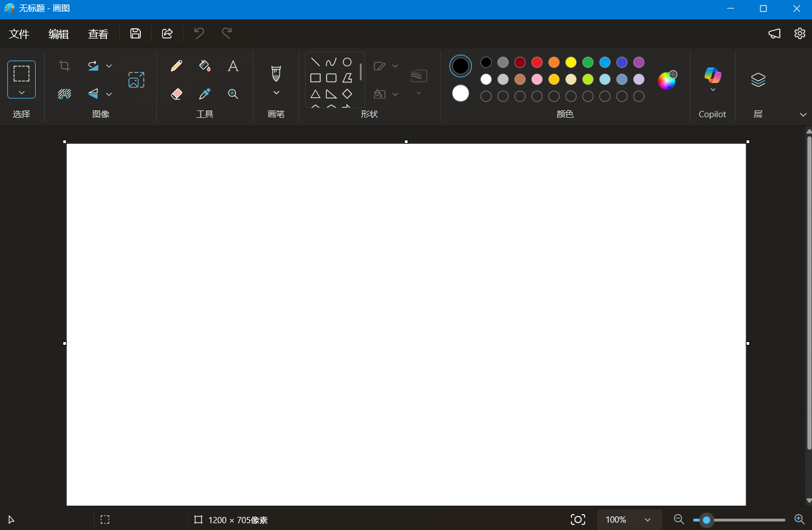Image resolution: width=812 pixels, height=530 pixels.
Task: Click the Send feedback megaphone icon
Action: point(775,33)
